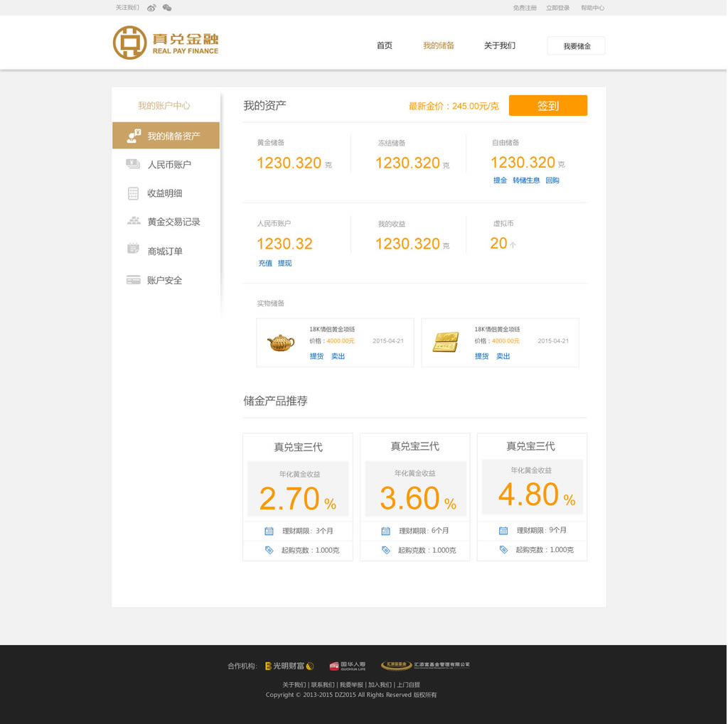Click the Weibo icon in top bar
The width and height of the screenshot is (728, 724).
coord(151,8)
